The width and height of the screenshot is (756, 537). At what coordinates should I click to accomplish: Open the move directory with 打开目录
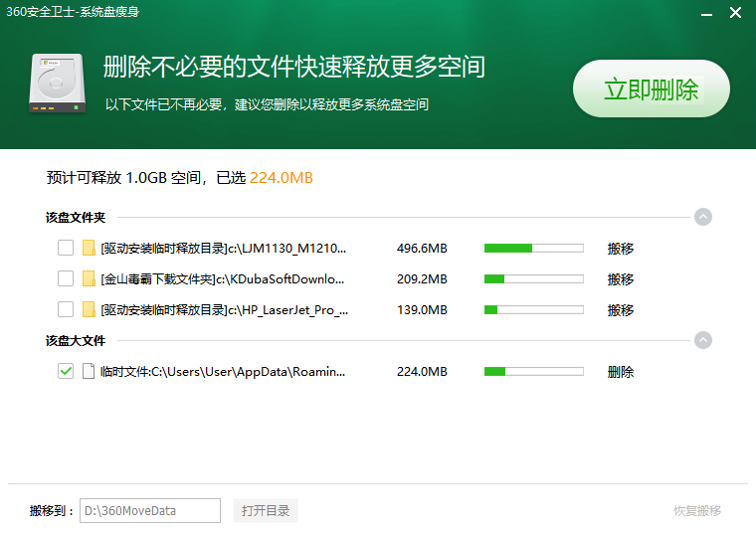pos(266,511)
